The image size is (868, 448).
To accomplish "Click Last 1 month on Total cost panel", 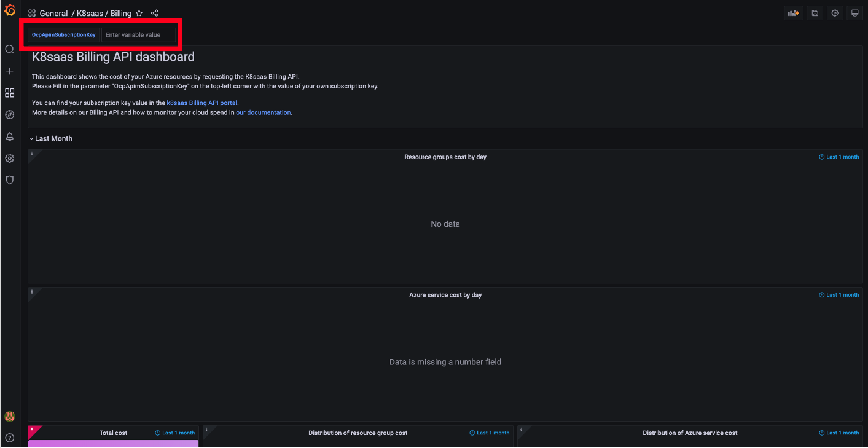I will point(175,433).
